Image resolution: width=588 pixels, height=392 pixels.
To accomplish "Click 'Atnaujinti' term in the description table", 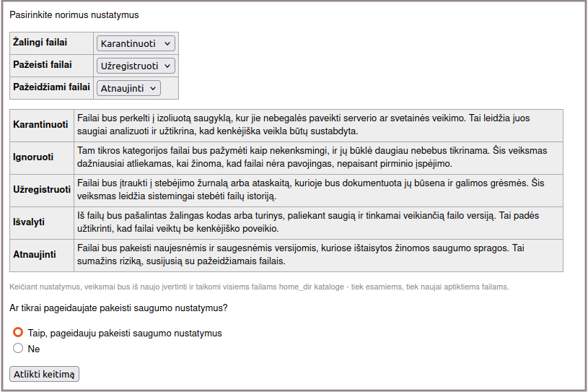I will [35, 254].
